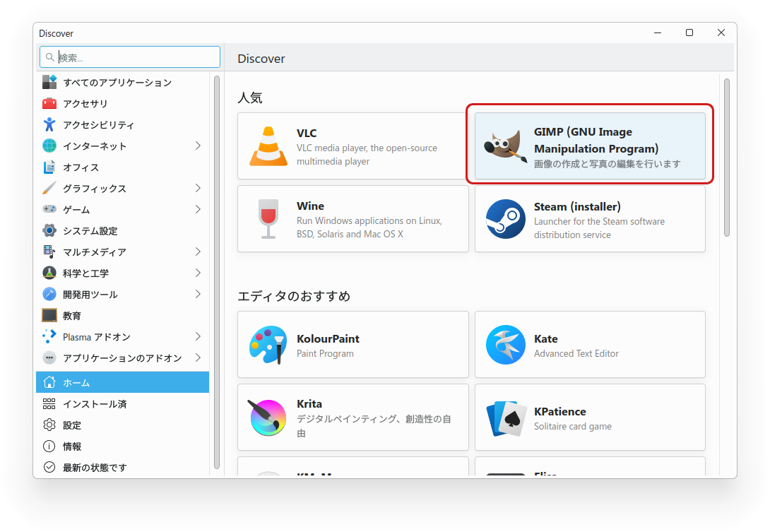Select the Games (ゲーム) gamepad icon

49,209
